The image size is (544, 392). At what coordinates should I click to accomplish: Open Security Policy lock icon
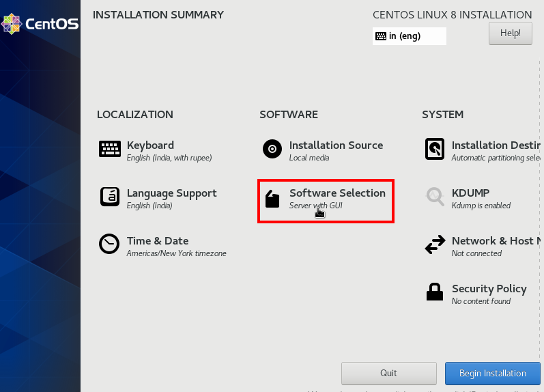tap(435, 292)
